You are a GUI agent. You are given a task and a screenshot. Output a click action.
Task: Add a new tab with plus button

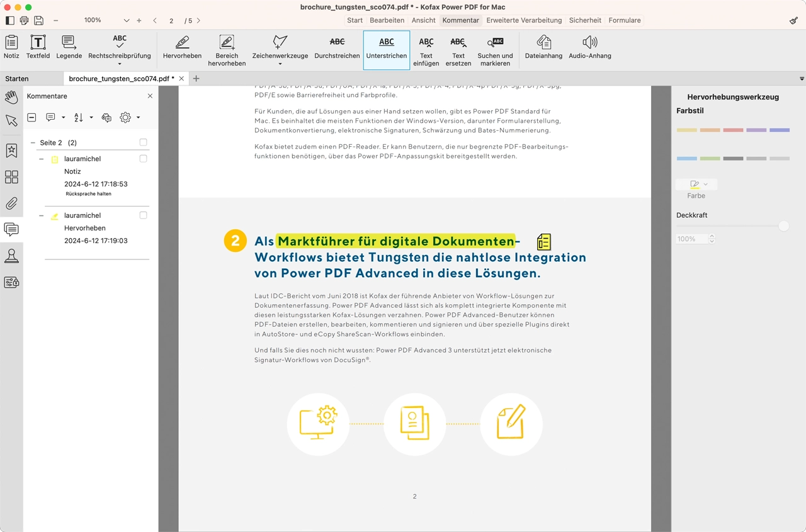(196, 79)
